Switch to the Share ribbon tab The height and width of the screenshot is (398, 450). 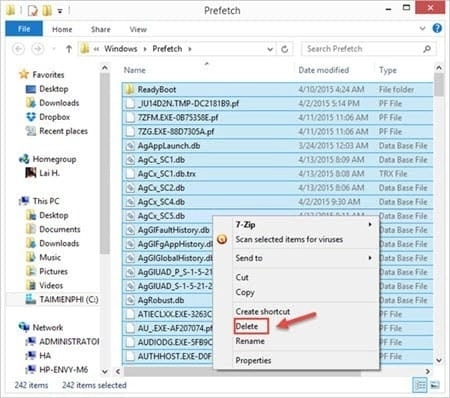[x=101, y=29]
